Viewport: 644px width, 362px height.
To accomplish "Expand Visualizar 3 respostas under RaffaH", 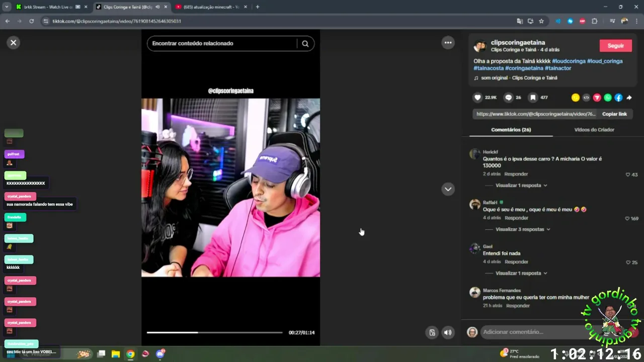I will (x=523, y=229).
